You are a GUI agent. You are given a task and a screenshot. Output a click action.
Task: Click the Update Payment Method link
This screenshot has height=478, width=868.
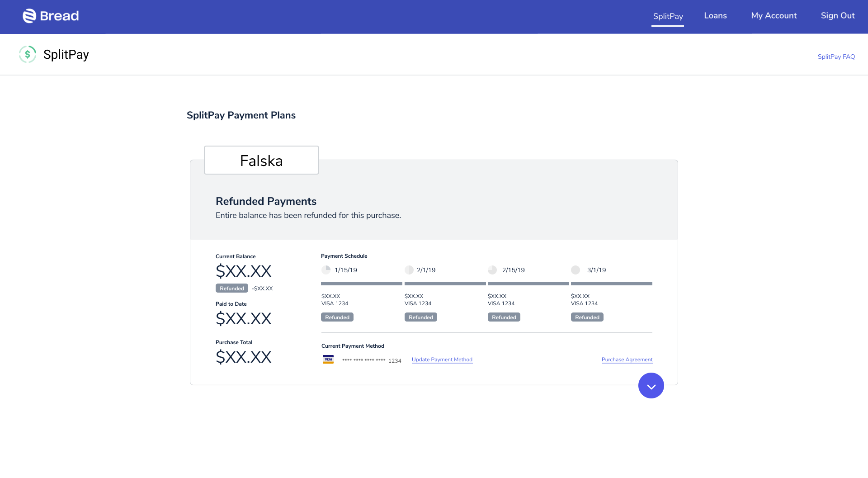(x=442, y=360)
